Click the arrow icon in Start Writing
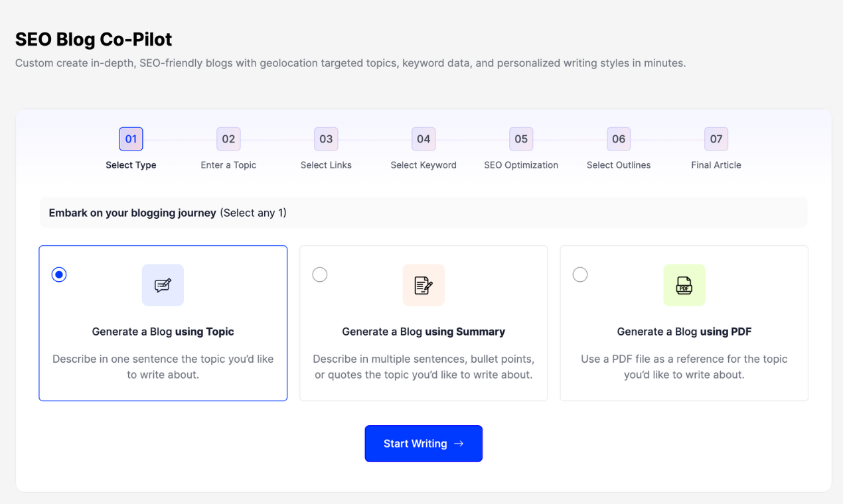843x504 pixels. 459,444
